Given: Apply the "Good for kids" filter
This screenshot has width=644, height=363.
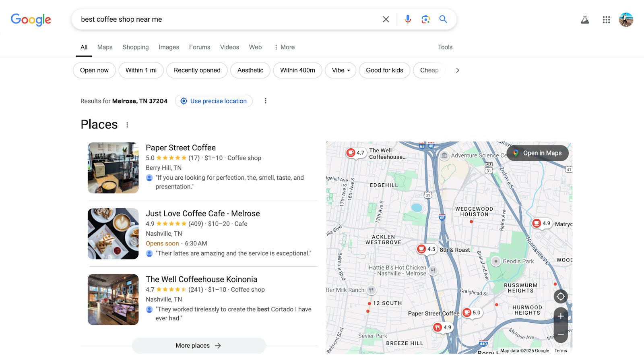Looking at the screenshot, I should click(384, 70).
